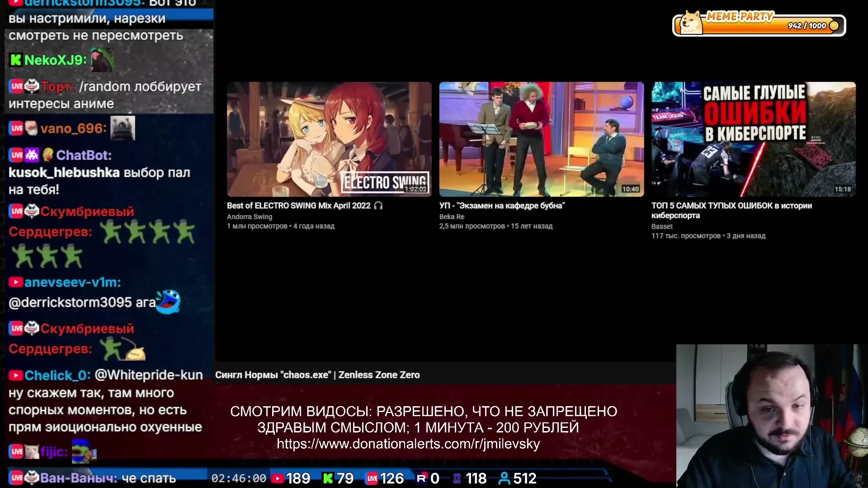Click the @derrickstorm3095 mention in chat

[x=70, y=302]
